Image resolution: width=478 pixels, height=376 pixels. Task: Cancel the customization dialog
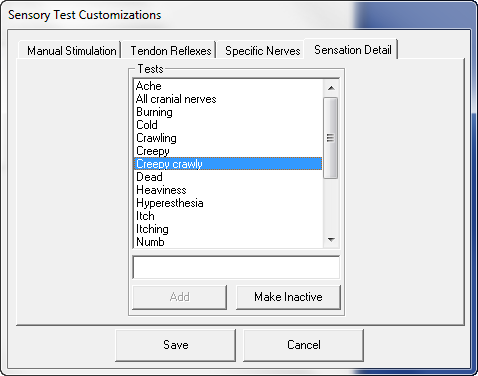(x=304, y=345)
